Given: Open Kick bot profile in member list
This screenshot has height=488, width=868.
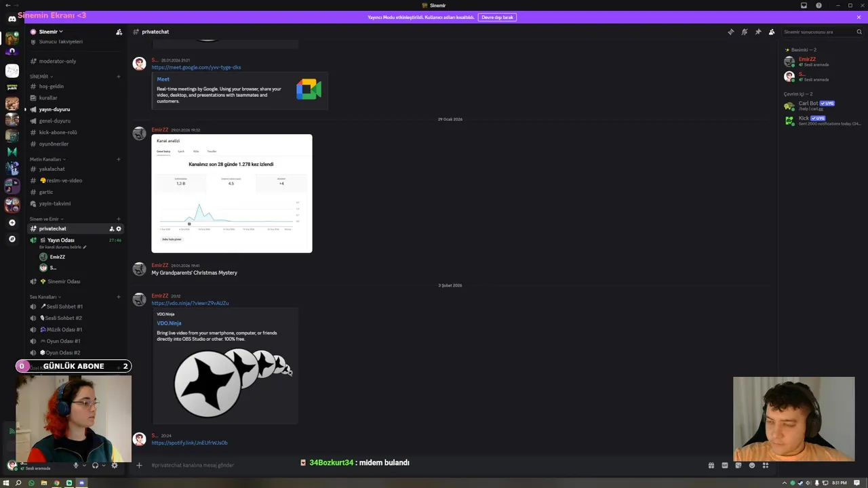Looking at the screenshot, I should coord(822,121).
